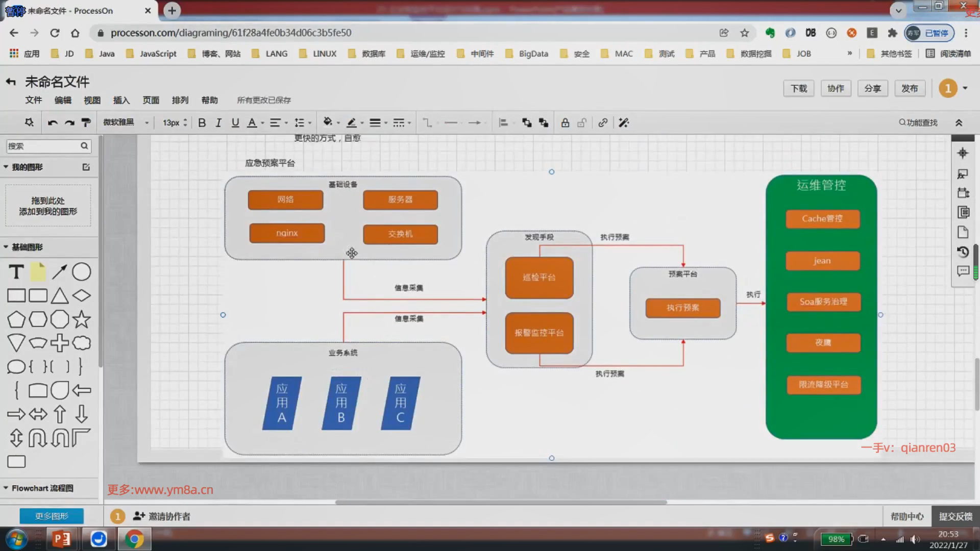Click the undo arrow in toolbar

pos(52,122)
